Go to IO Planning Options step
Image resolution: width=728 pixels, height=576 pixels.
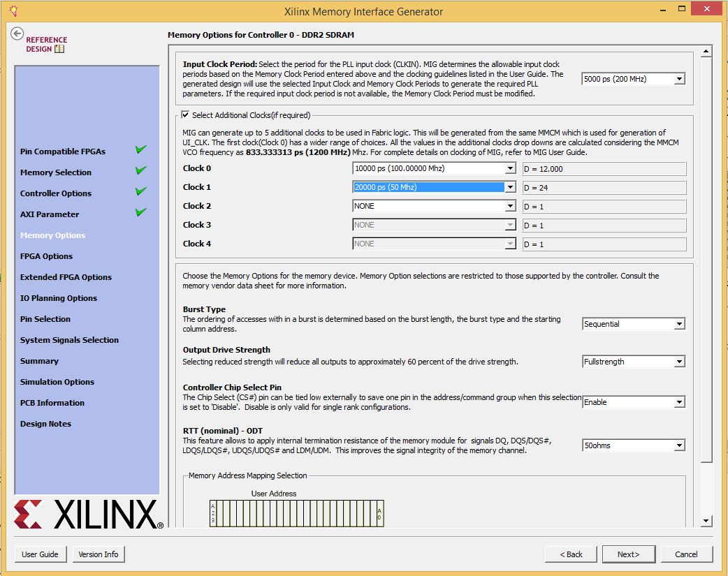[x=59, y=298]
